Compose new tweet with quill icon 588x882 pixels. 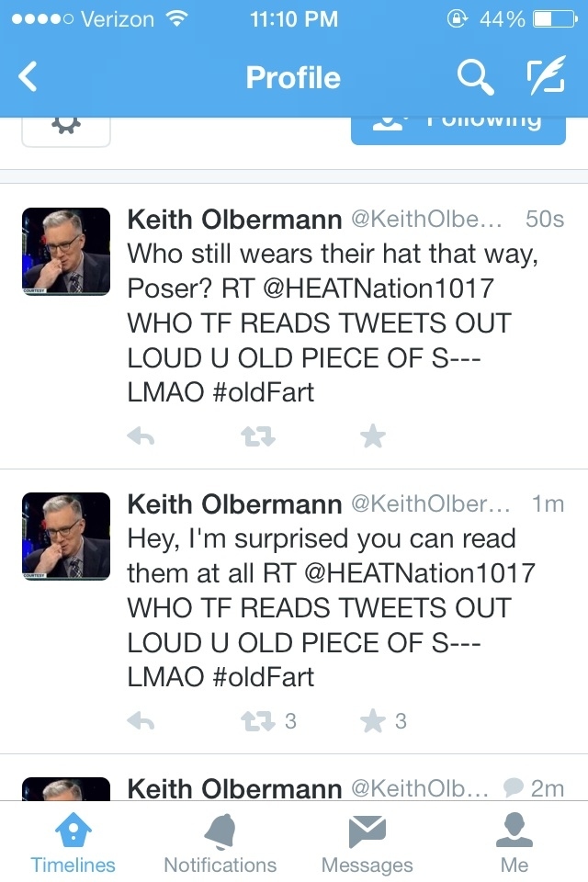(546, 74)
